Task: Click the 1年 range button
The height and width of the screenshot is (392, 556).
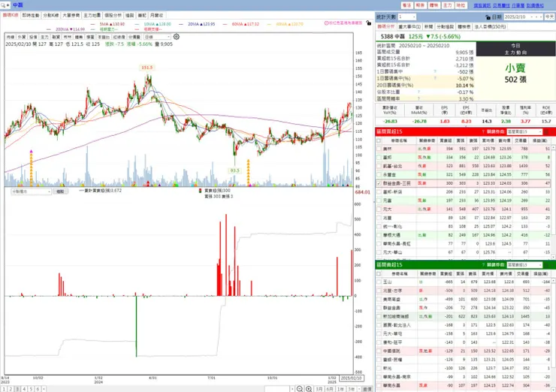Action: pyautogui.click(x=340, y=389)
